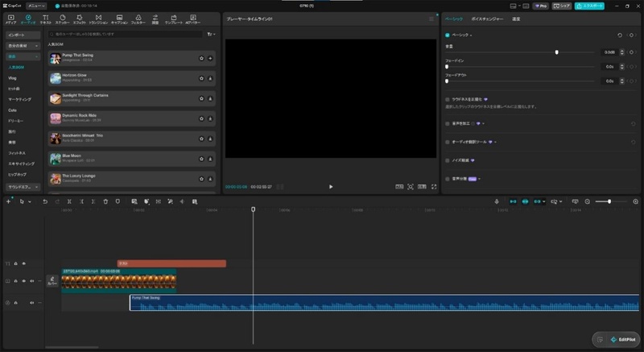Enable loudness normalization (ラウドネスを正規化) checkbox
Image resolution: width=644 pixels, height=352 pixels.
point(448,99)
